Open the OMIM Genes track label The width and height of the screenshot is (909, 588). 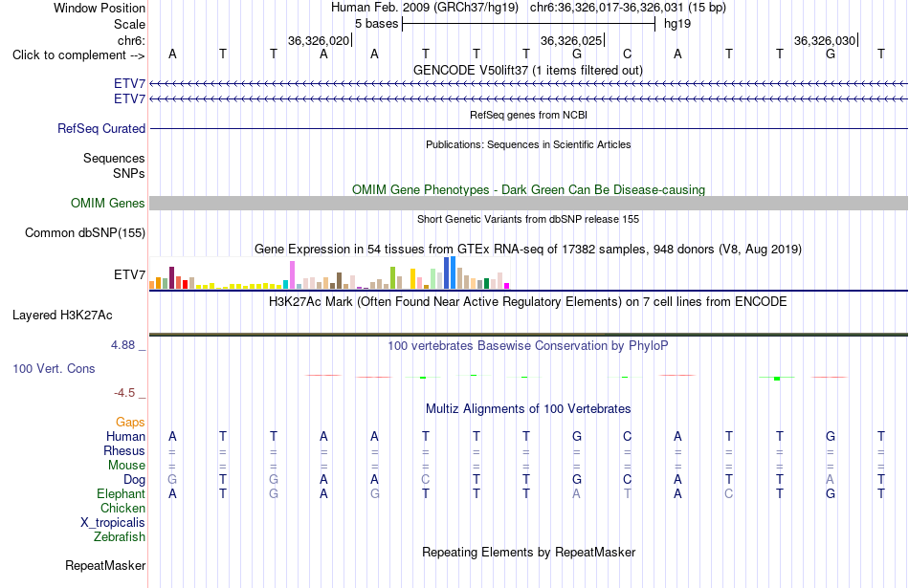coord(107,203)
